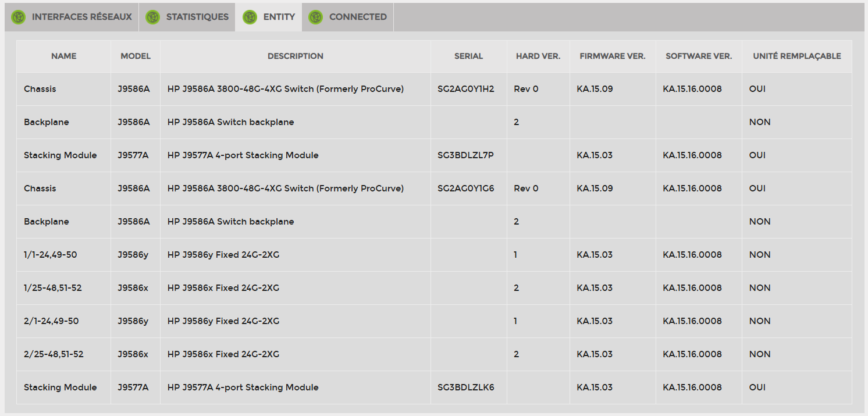The height and width of the screenshot is (416, 868).
Task: Click the name 1/1-24,49-50
Action: point(51,255)
